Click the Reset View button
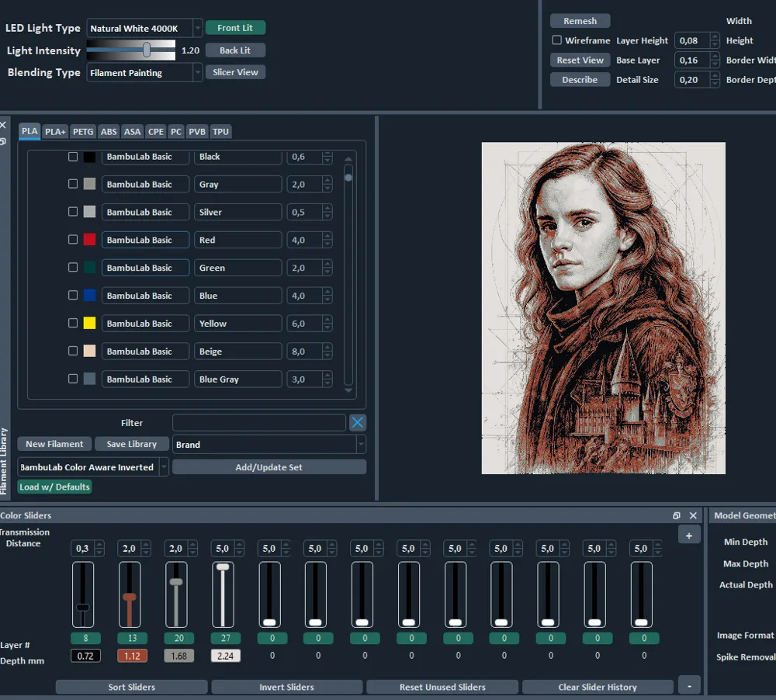The height and width of the screenshot is (700, 776). (x=580, y=60)
